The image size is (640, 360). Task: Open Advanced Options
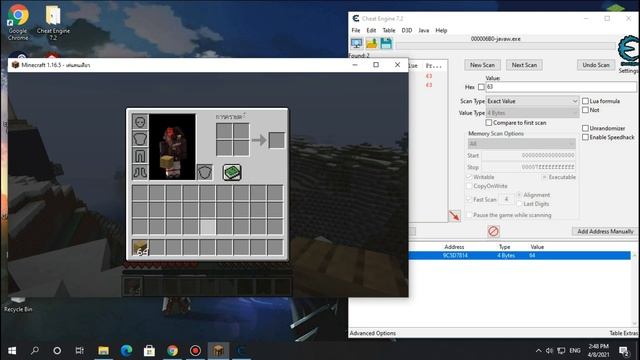pos(373,333)
